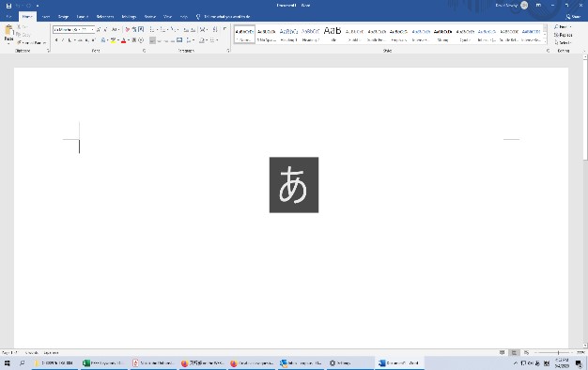
Task: Switch to the Design tab
Action: click(63, 17)
